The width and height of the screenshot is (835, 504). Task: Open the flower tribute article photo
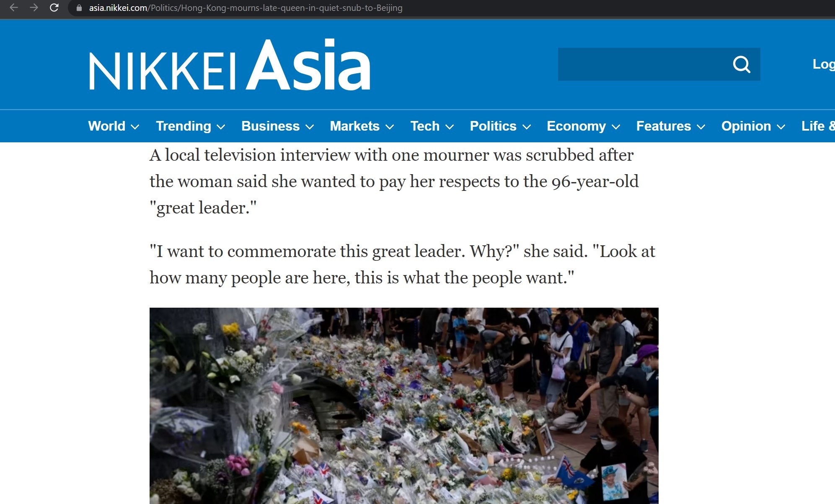click(x=404, y=406)
